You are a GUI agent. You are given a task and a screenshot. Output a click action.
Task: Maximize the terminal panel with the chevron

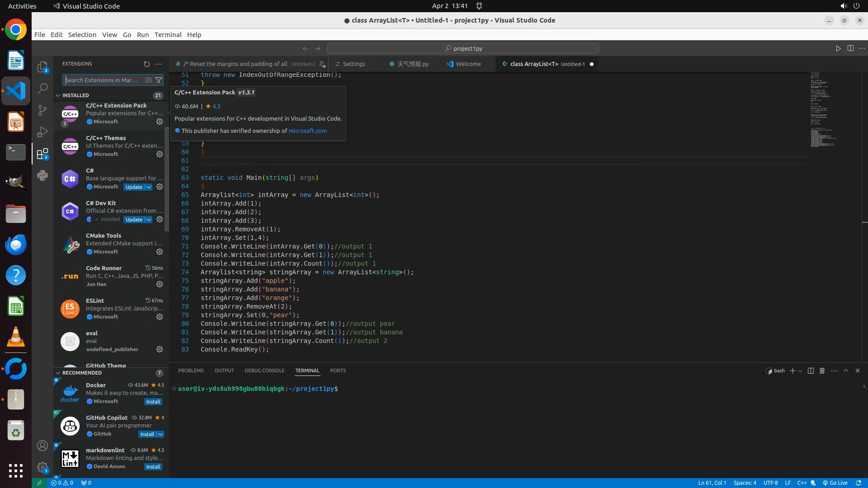[846, 371]
